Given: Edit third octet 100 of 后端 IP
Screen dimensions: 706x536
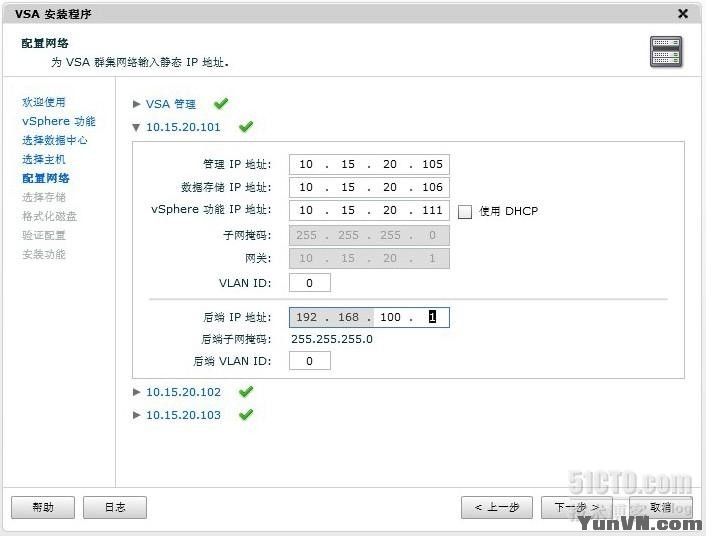Looking at the screenshot, I should tap(390, 317).
